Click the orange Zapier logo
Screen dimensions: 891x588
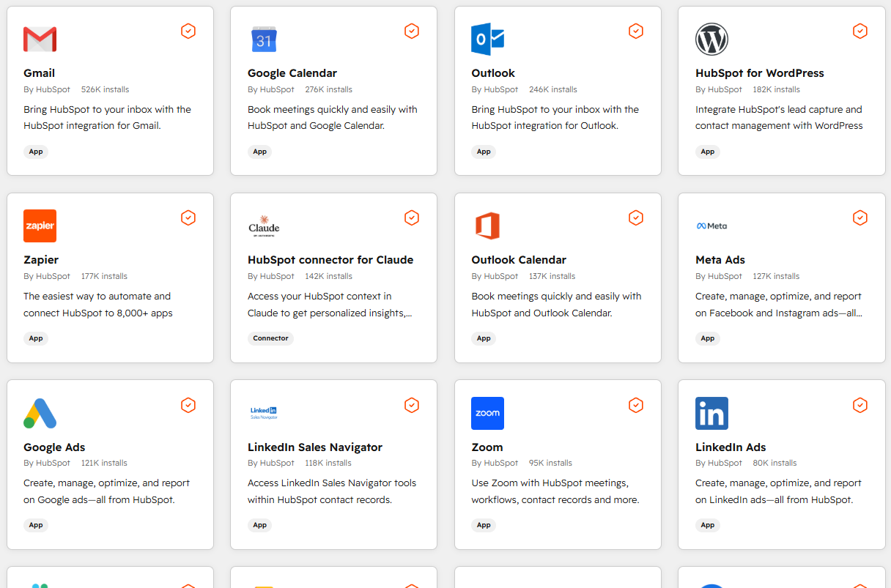point(40,226)
